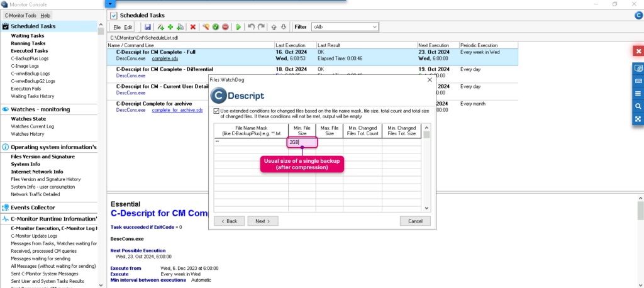This screenshot has width=644, height=288.
Task: Open the File menu in toolbar
Action: pos(117,27)
